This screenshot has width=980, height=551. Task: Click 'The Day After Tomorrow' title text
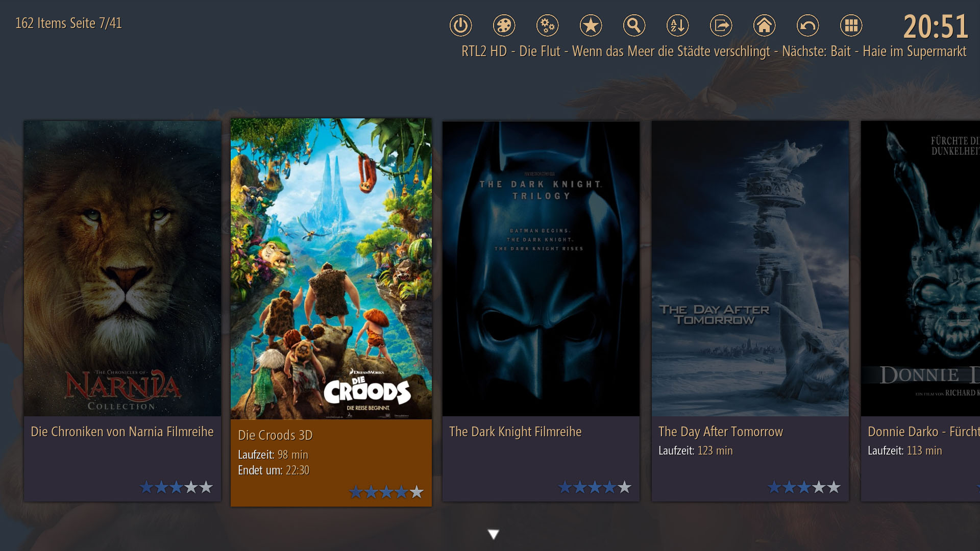click(721, 432)
